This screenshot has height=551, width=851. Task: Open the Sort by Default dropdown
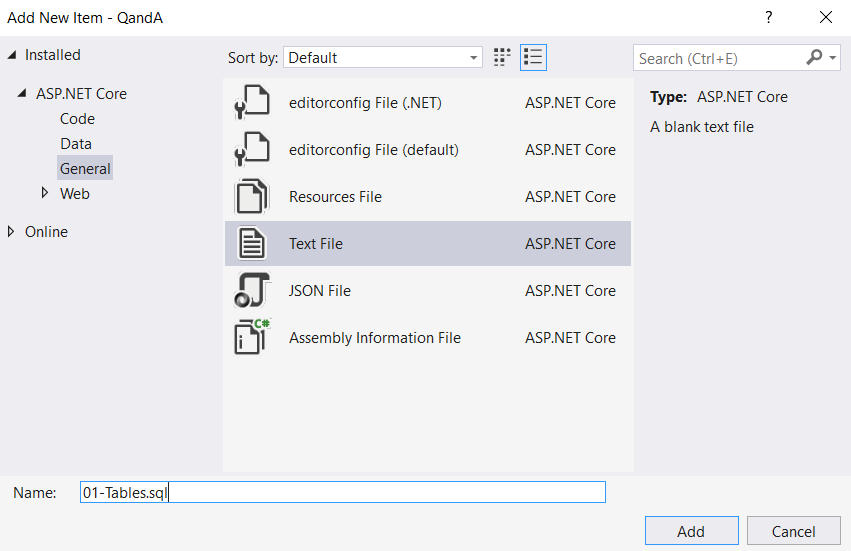pos(383,58)
